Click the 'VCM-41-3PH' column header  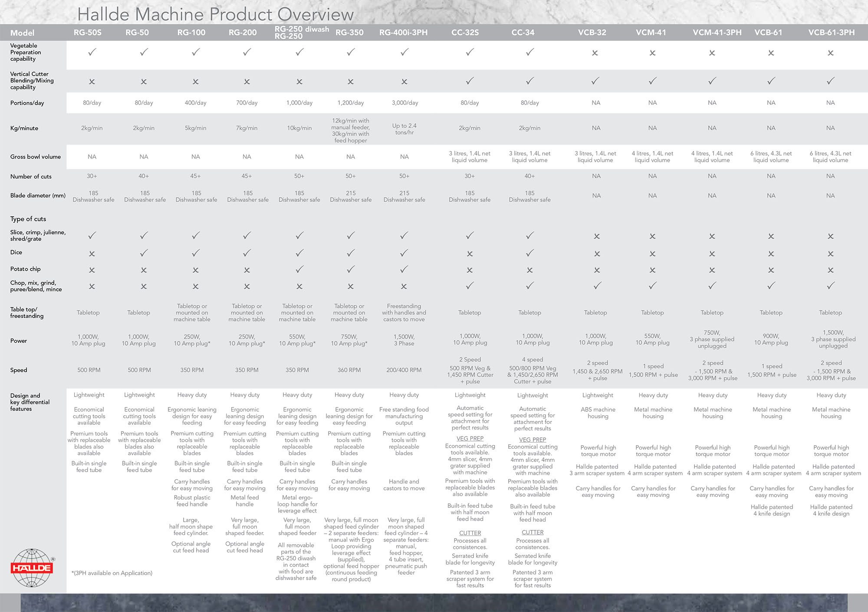(717, 33)
